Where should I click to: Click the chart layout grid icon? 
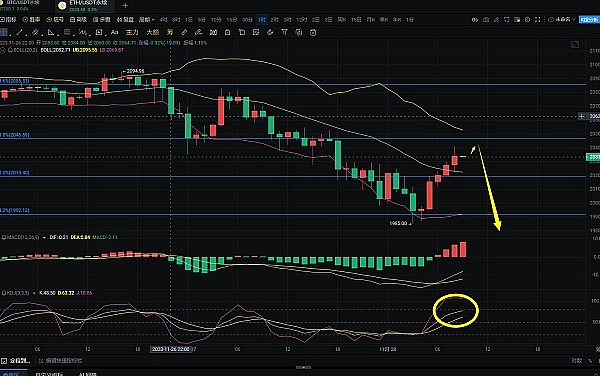tap(517, 20)
